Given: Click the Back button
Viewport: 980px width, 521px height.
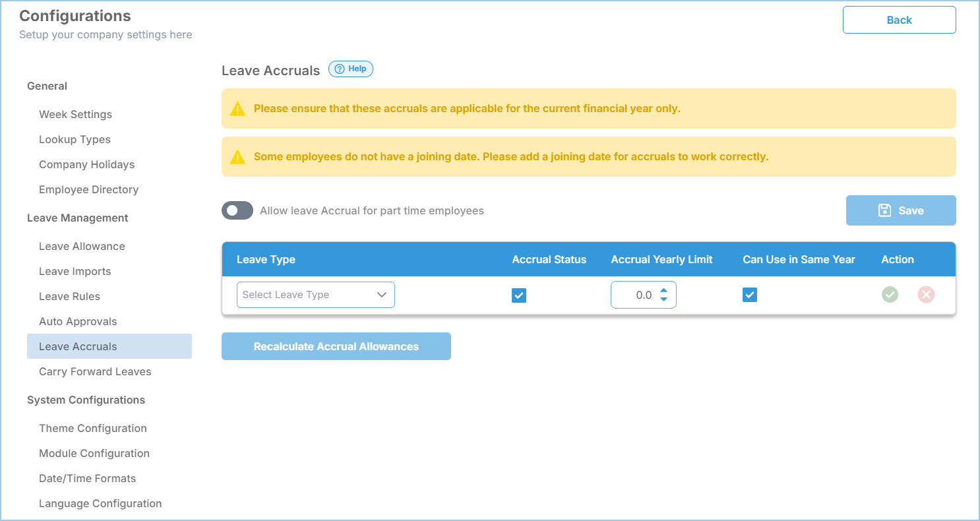Looking at the screenshot, I should (899, 20).
